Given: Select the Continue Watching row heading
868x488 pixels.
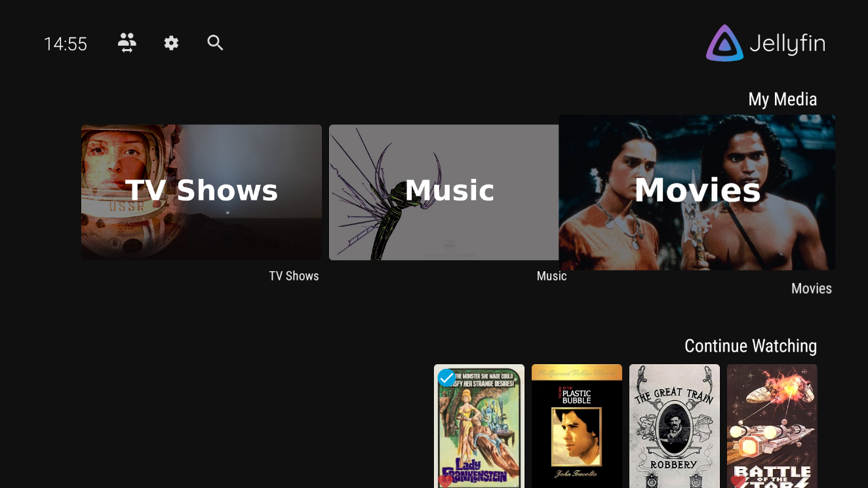Looking at the screenshot, I should click(750, 346).
